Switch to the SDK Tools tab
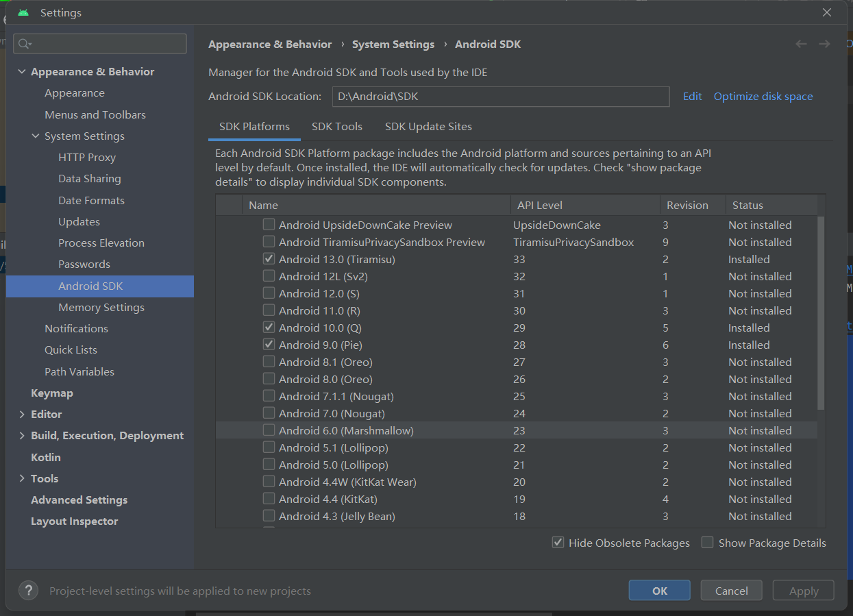Screen dimensions: 853x616 pos(337,126)
